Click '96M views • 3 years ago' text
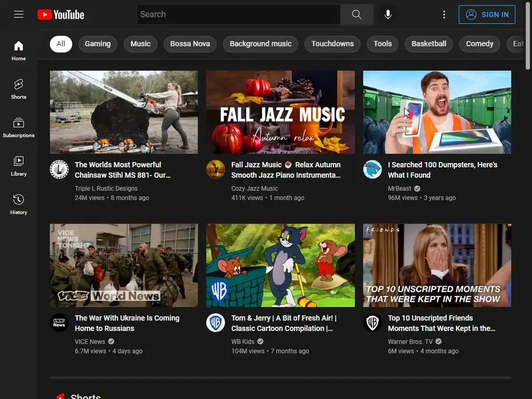 [422, 198]
